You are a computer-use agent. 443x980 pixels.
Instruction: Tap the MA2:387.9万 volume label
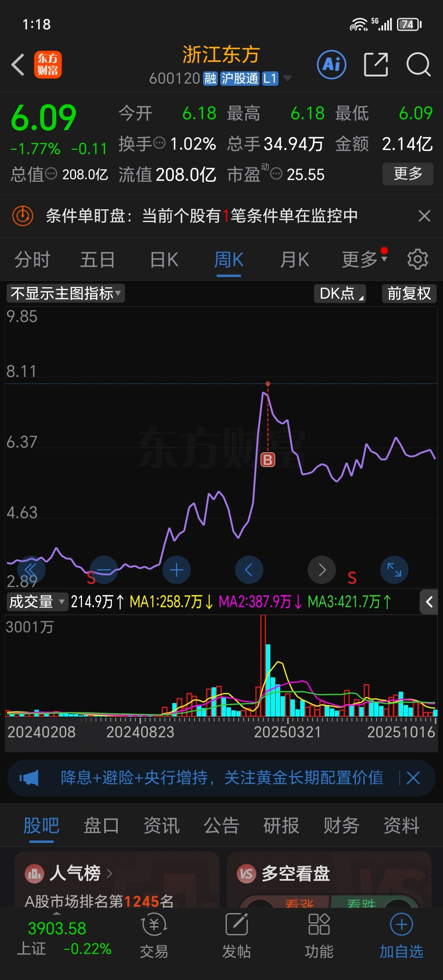coord(260,602)
